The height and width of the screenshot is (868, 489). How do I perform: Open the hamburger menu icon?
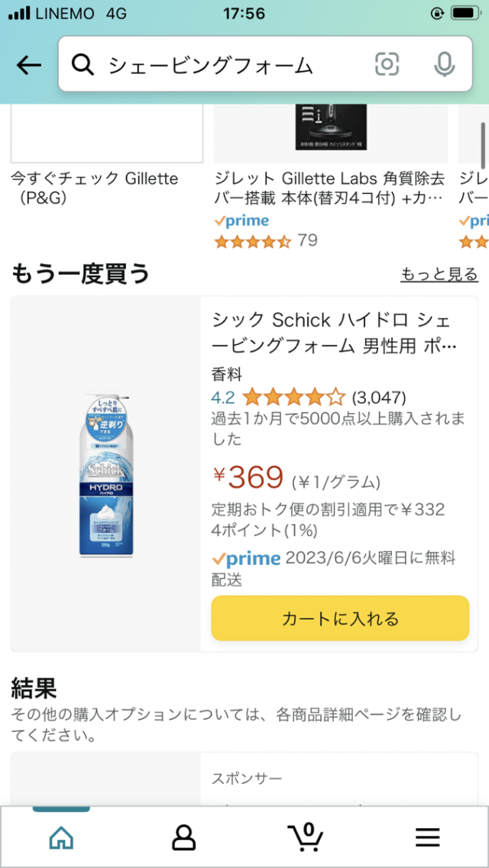click(x=428, y=837)
